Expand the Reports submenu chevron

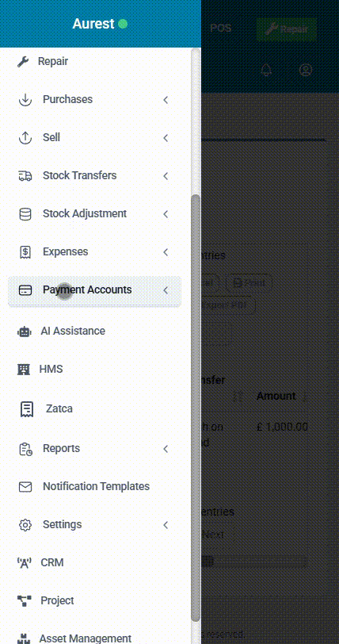point(166,449)
